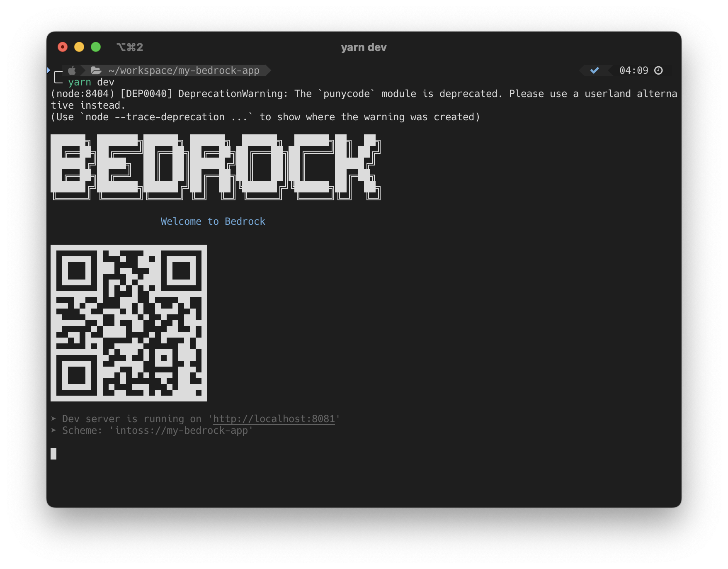Click the 'yarn dev' window title
Screen dimensions: 728x569
(x=364, y=47)
